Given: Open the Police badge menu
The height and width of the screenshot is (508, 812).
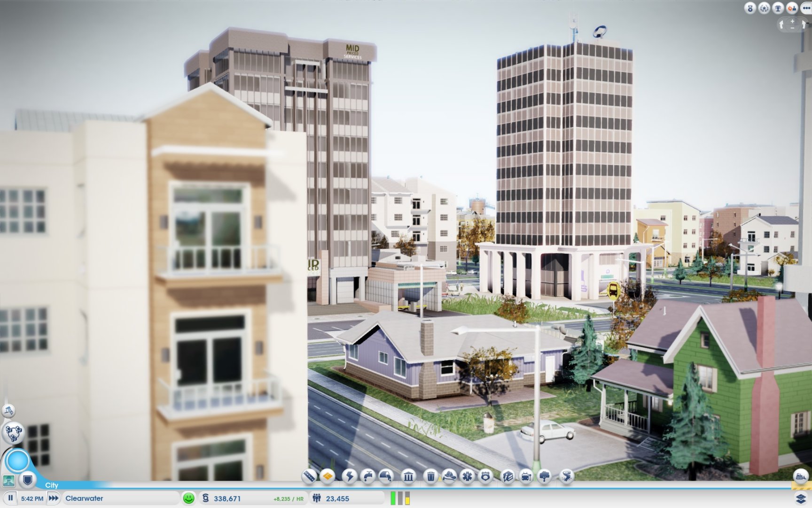Looking at the screenshot, I should pos(485,476).
